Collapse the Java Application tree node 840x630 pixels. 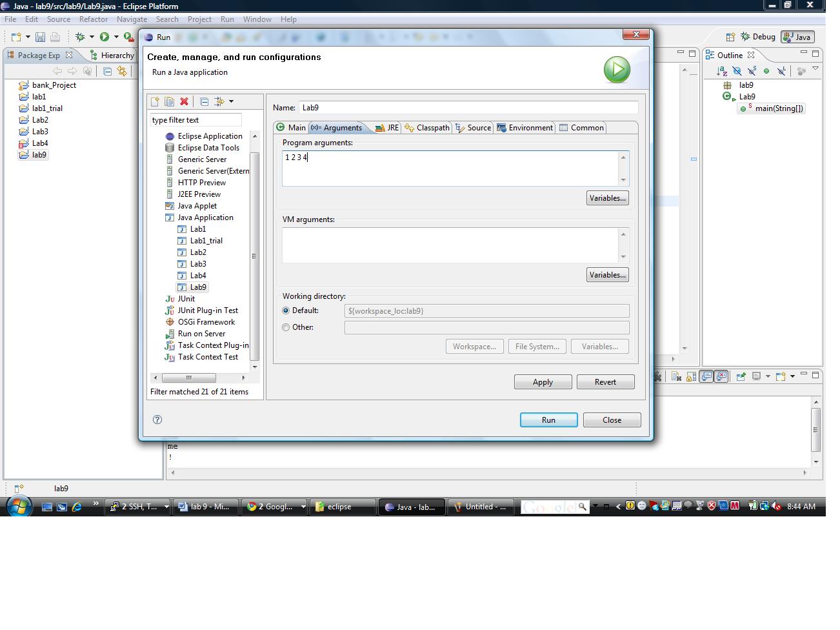[x=170, y=218]
